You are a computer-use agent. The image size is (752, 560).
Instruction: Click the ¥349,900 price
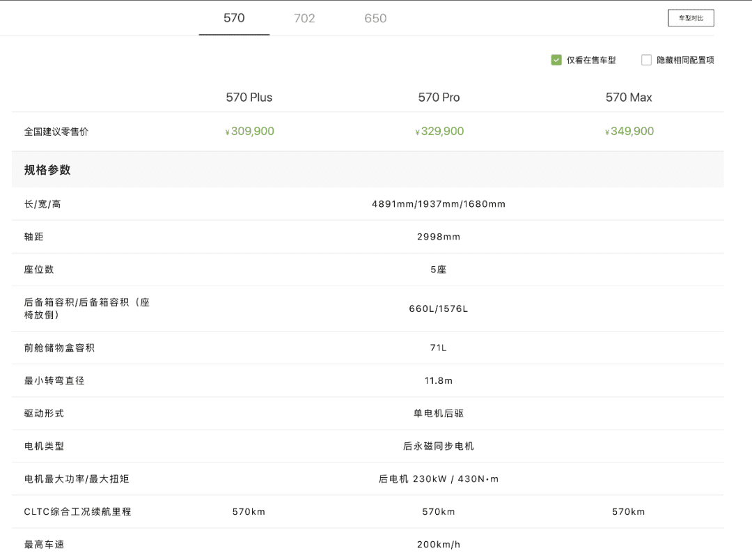point(629,132)
